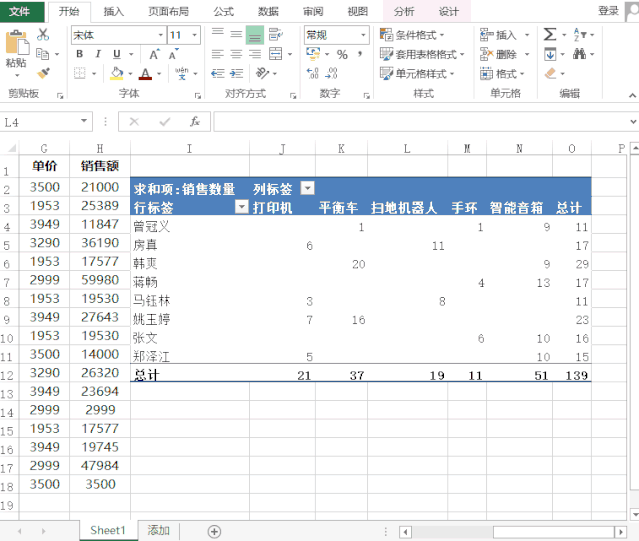
Task: Click horizontal scrollbar right arrow
Action: click(620, 532)
